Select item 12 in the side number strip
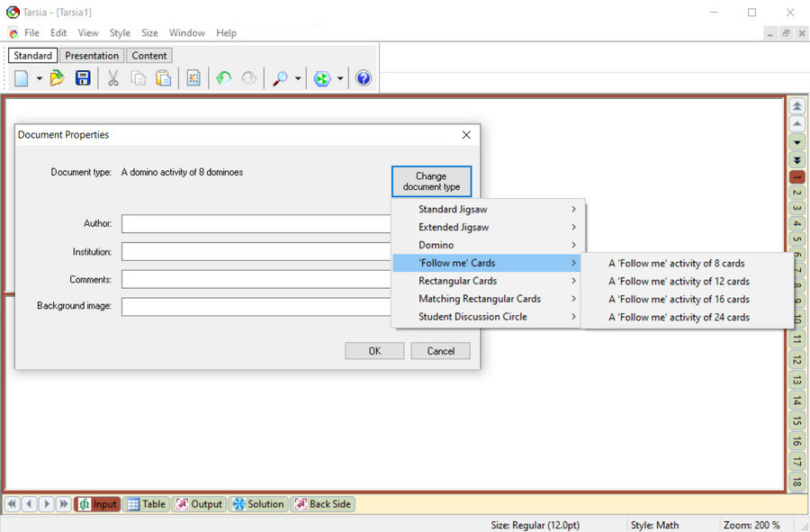The image size is (810, 532). point(797,360)
